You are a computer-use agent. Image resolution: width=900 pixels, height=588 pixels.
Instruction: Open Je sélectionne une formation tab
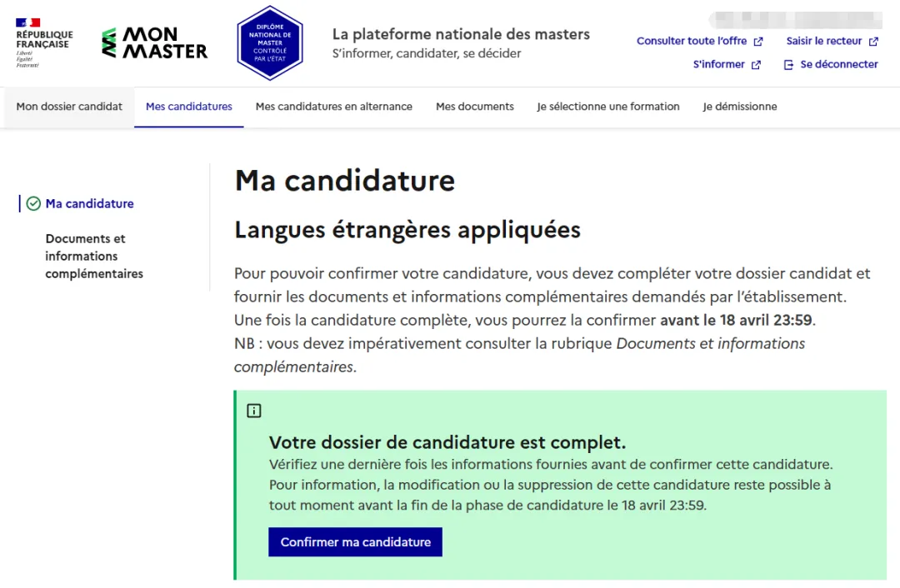coord(608,107)
